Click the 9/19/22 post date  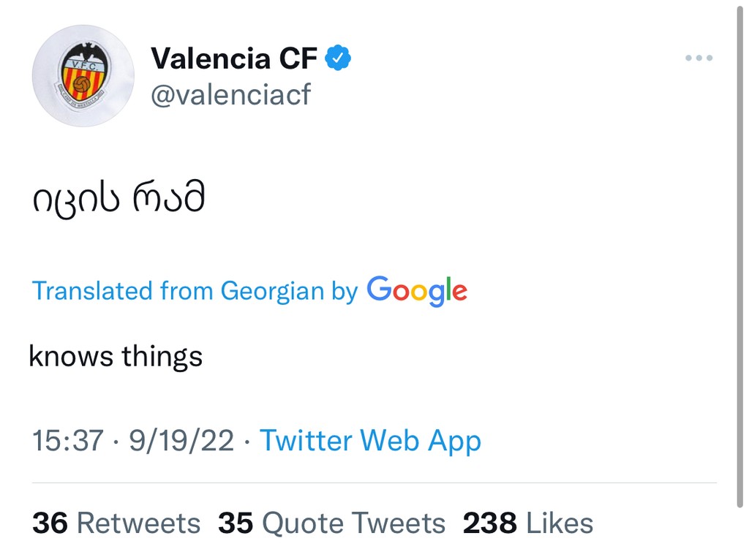point(181,441)
